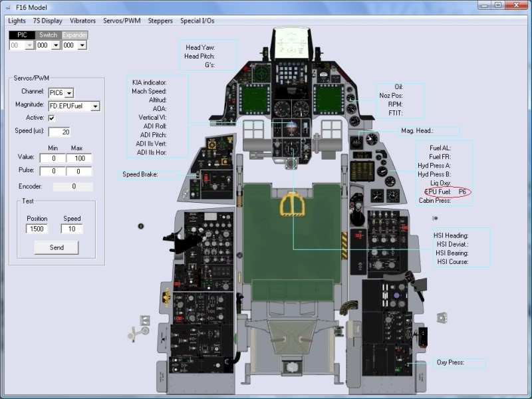
Task: Click the Noz Pos label
Action: [x=391, y=96]
